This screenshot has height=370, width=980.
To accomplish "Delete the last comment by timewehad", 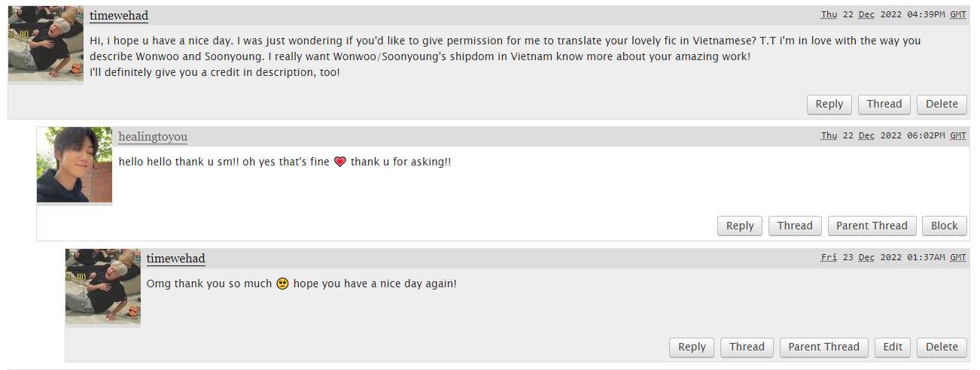I will [942, 347].
